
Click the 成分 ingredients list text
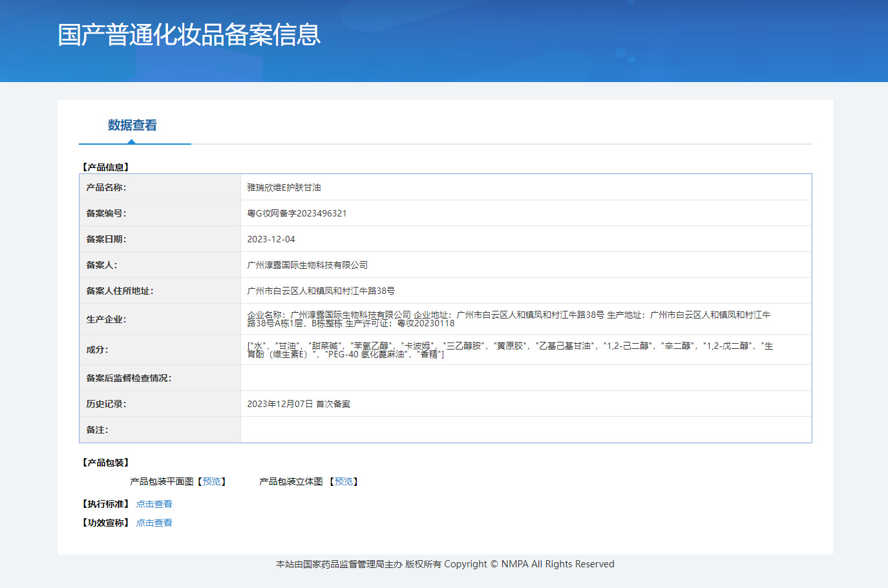coord(509,350)
